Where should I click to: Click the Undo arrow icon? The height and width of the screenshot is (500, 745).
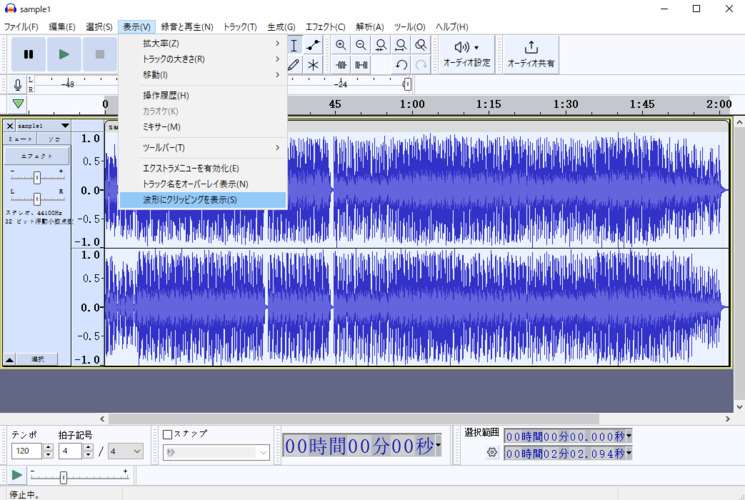tap(401, 65)
